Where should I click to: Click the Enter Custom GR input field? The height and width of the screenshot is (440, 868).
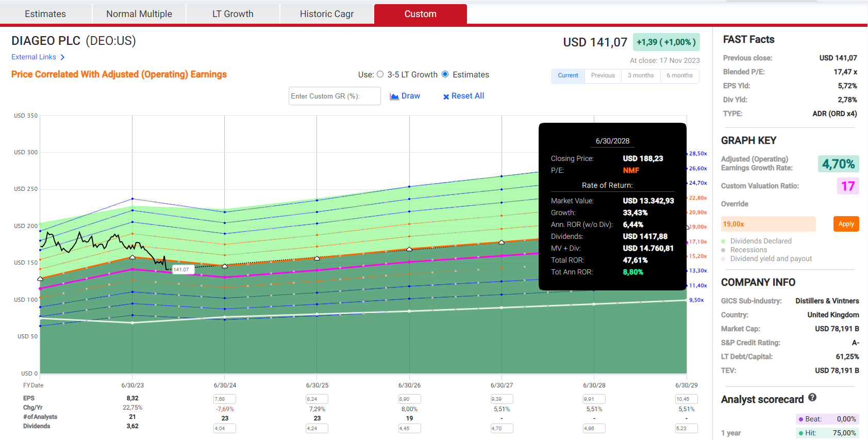coord(335,96)
